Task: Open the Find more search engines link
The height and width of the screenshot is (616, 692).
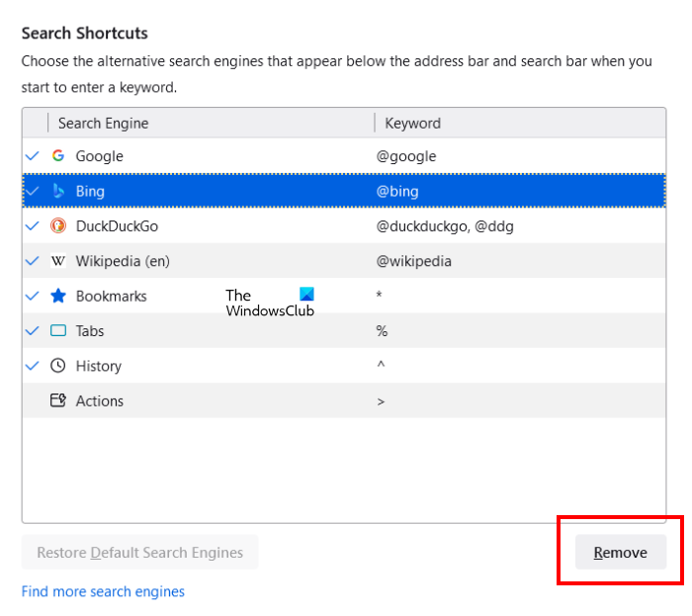Action: point(103,591)
